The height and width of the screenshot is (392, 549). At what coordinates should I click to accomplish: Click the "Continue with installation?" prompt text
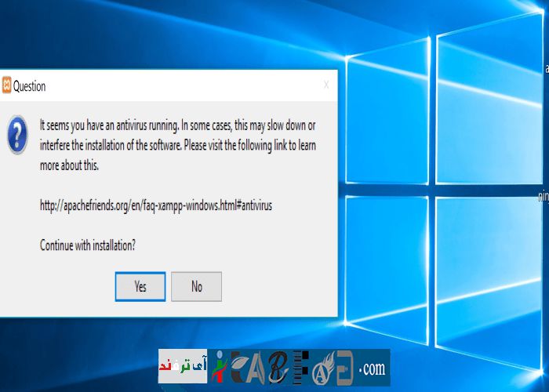point(87,245)
